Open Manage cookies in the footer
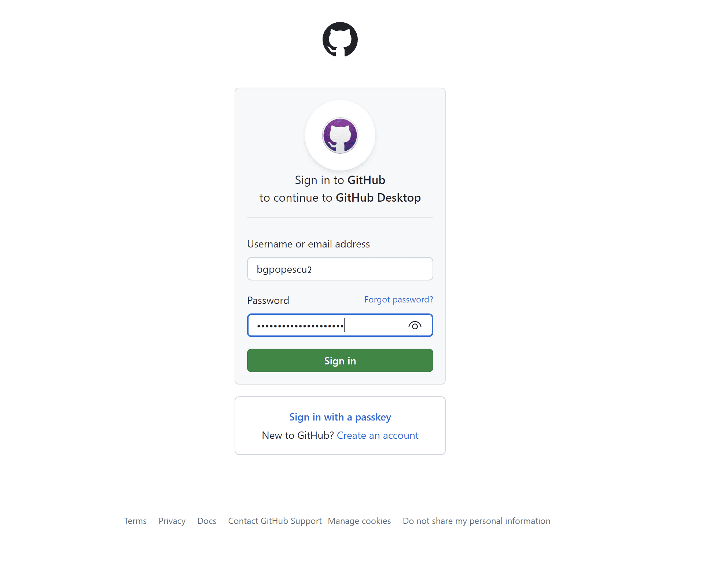This screenshot has height=580, width=728. tap(359, 521)
